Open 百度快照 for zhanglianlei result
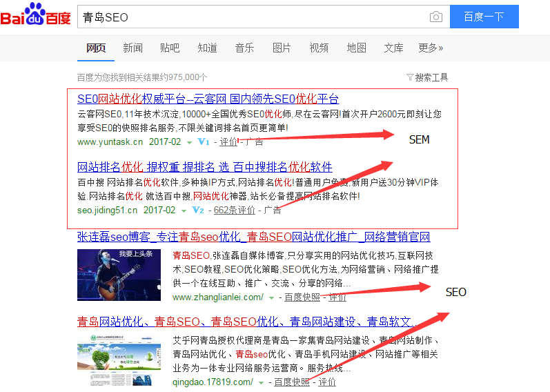This screenshot has height=392, width=550. click(x=302, y=297)
